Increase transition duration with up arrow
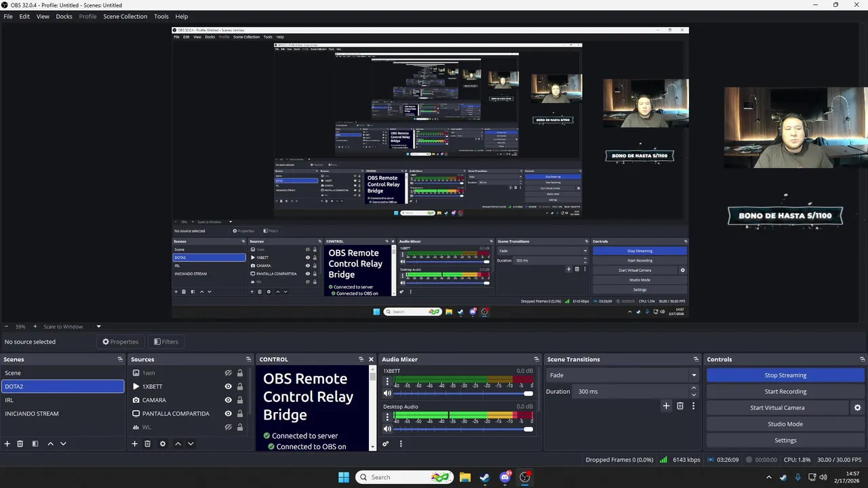Screen dimensions: 868x488 point(694,388)
